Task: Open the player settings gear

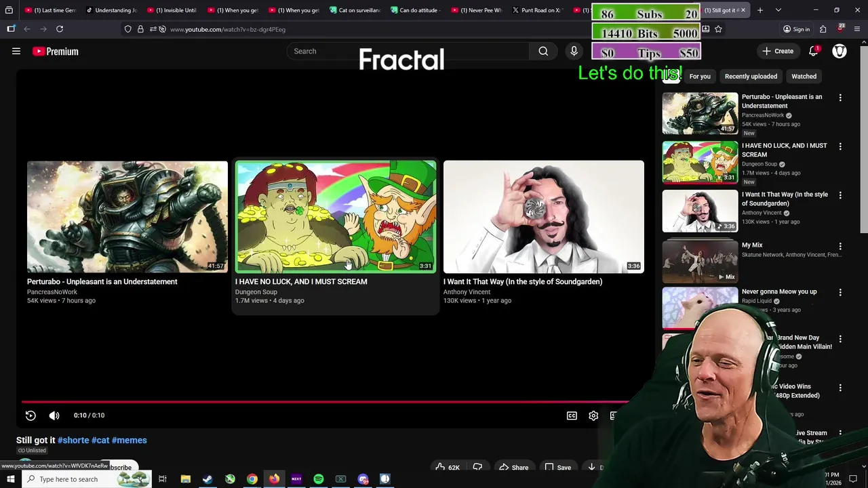Action: tap(593, 415)
